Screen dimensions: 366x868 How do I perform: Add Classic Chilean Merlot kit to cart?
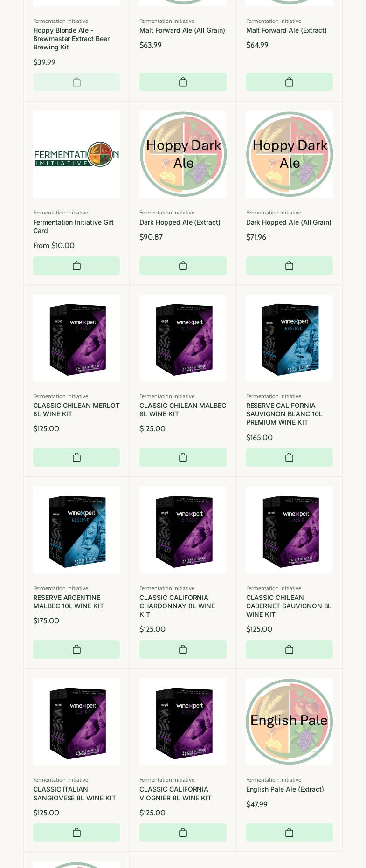76,457
